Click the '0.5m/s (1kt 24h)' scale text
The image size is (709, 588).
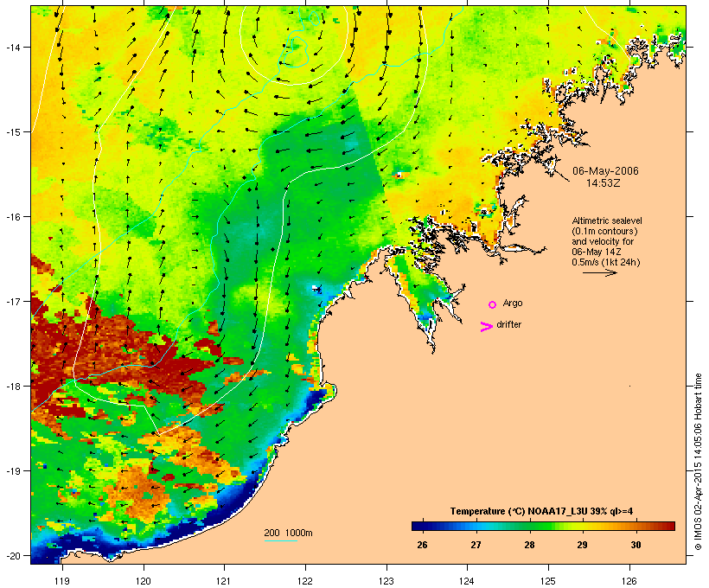click(x=606, y=262)
